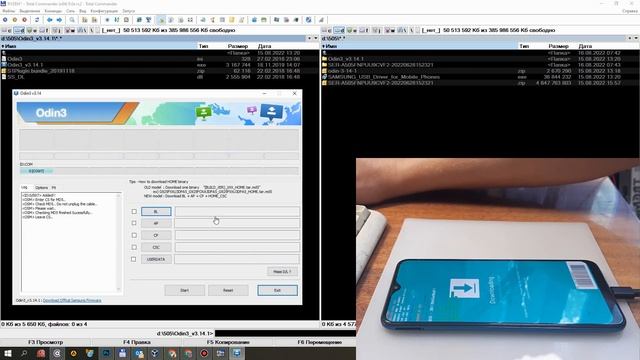This screenshot has width=640, height=360.
Task: Switch to the Pit tab in Odin3
Action: click(54, 188)
